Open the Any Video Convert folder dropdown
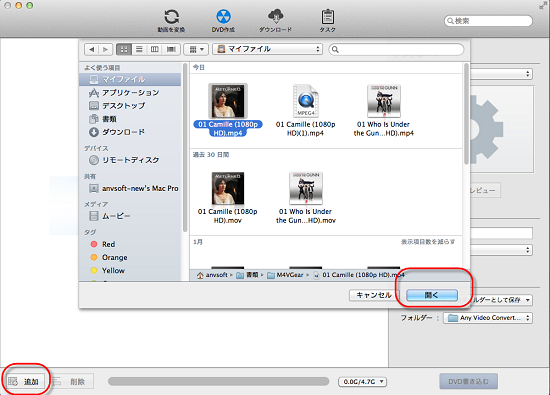Image resolution: width=550 pixels, height=395 pixels. 488,318
